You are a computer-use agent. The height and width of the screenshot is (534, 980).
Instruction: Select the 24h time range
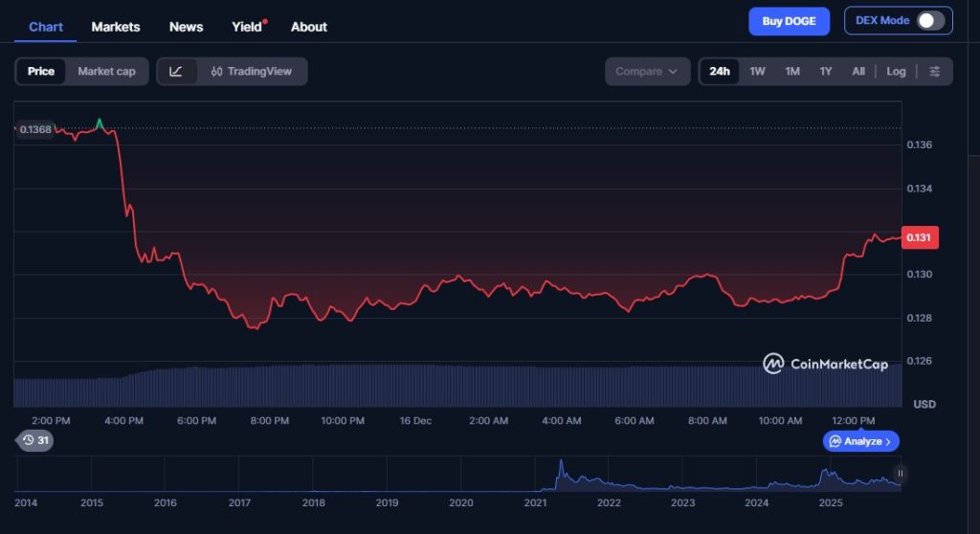(720, 72)
